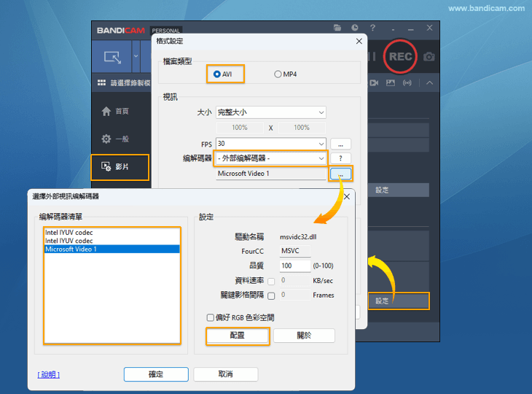Enable the 資料速率 data rate checkbox
Image resolution: width=532 pixels, height=394 pixels.
click(271, 281)
